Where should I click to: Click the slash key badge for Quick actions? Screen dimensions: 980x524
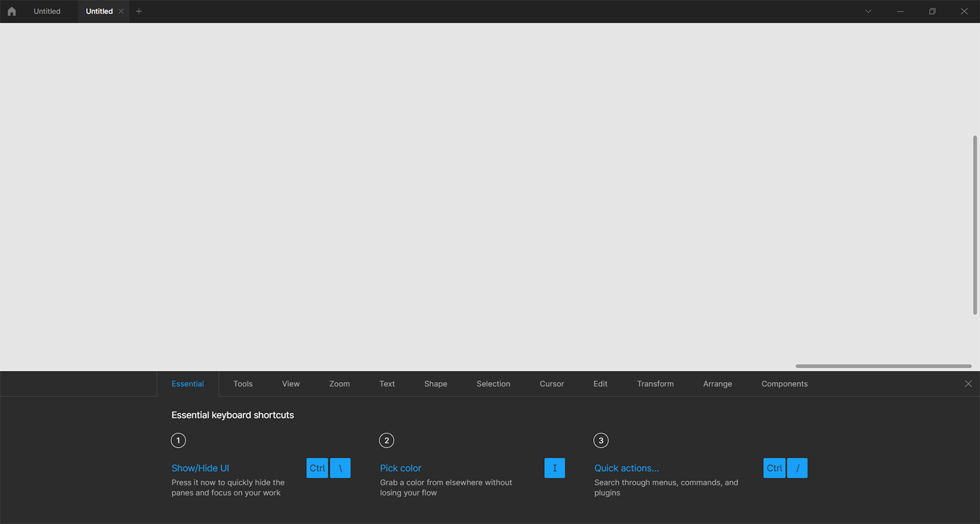tap(797, 468)
